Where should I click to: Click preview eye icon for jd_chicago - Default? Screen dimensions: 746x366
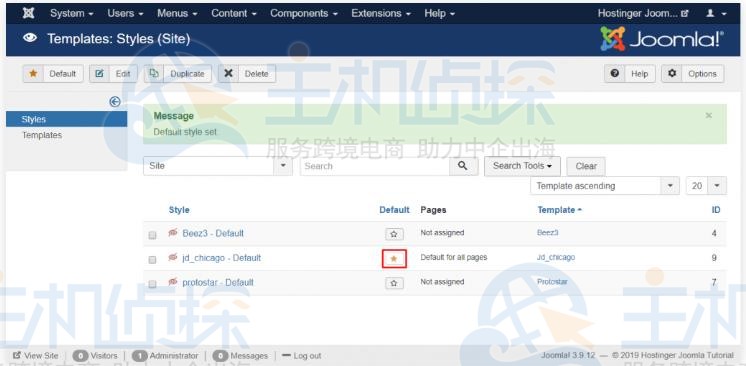click(173, 257)
